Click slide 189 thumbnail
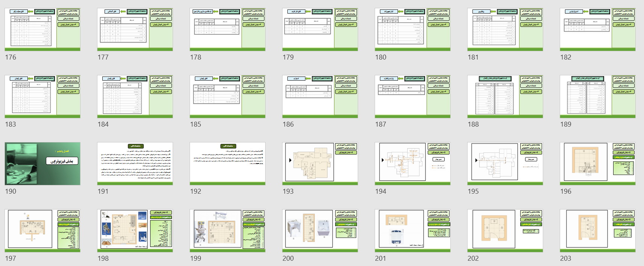The width and height of the screenshot is (644, 266). click(598, 96)
